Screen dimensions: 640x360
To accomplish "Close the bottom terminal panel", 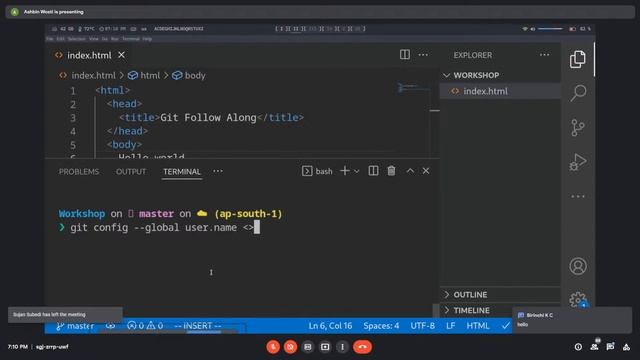I will pos(426,171).
